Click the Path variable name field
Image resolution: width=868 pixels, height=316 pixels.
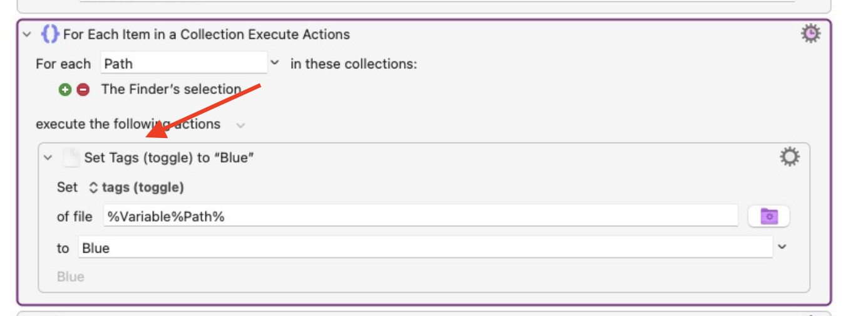click(x=183, y=63)
